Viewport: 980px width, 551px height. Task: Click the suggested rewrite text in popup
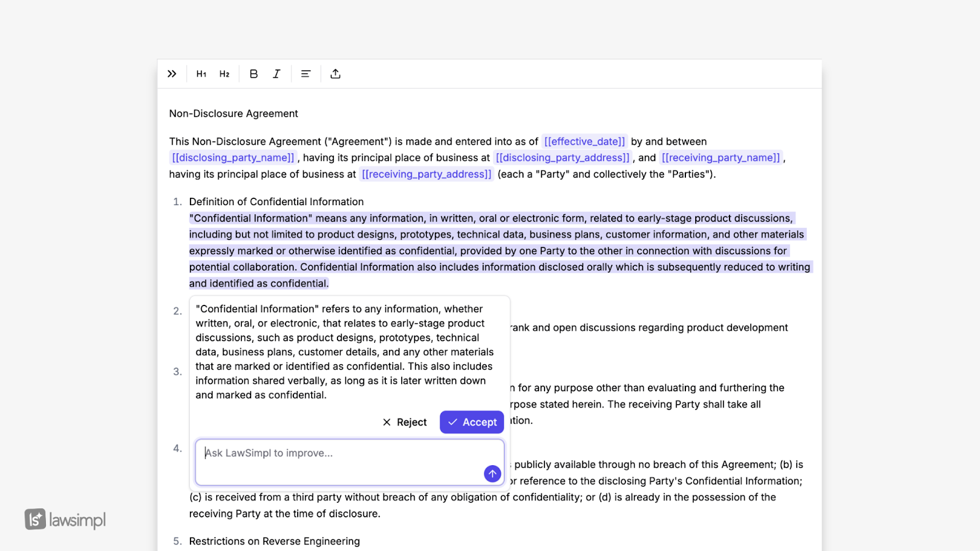point(345,352)
